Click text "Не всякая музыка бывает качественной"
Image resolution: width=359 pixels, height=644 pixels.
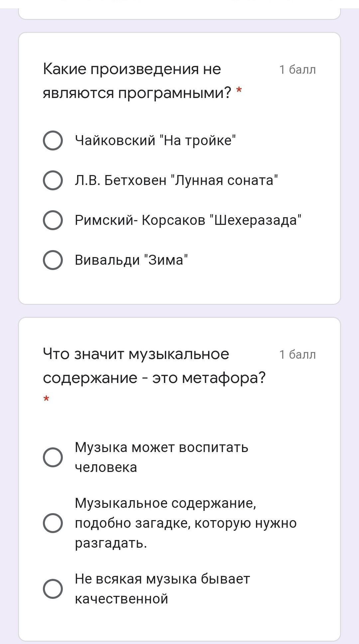point(162,589)
